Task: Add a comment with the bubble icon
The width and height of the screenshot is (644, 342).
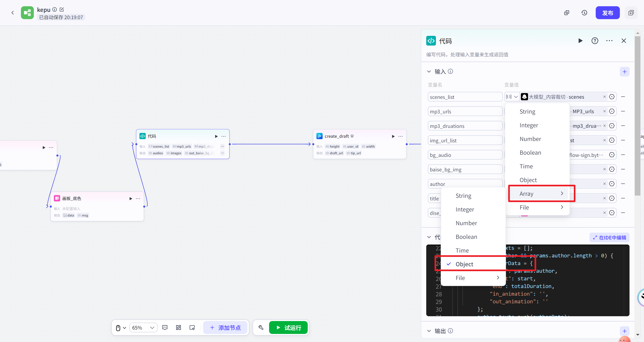Action: coord(165,328)
